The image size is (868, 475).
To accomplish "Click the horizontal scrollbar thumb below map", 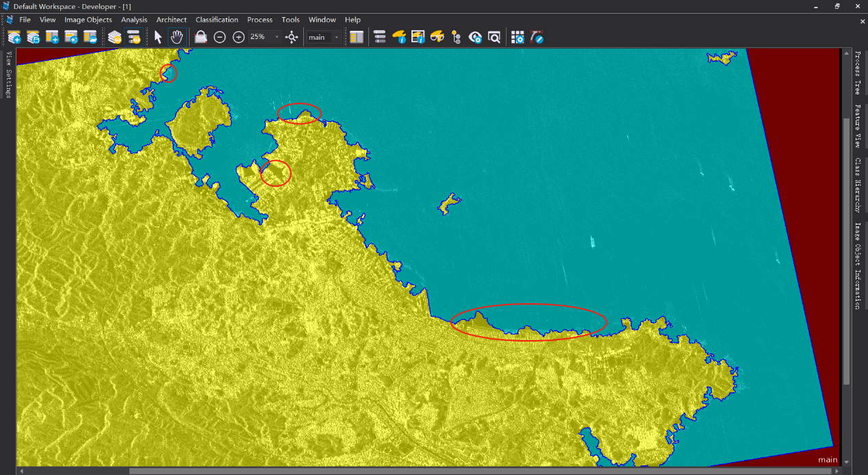I will 479,471.
